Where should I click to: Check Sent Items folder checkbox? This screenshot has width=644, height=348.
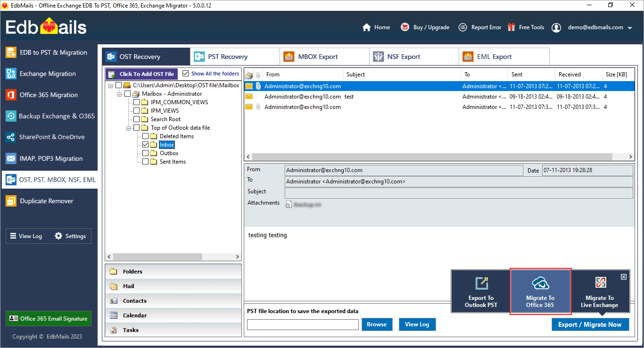pyautogui.click(x=145, y=162)
